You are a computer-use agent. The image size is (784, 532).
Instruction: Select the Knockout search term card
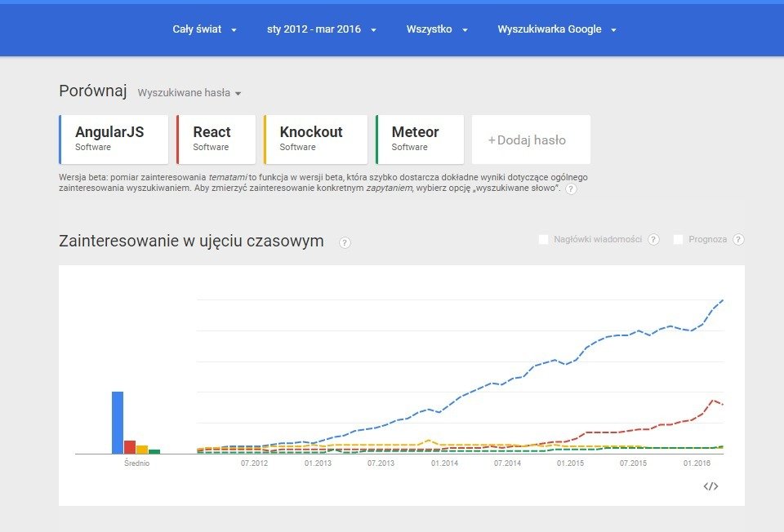[315, 139]
